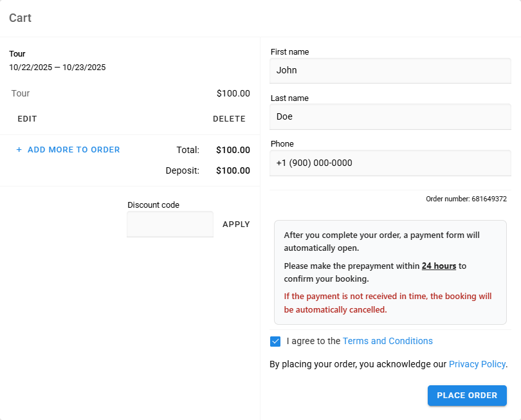Open the Terms and Conditions link
The height and width of the screenshot is (420, 521).
(x=387, y=341)
